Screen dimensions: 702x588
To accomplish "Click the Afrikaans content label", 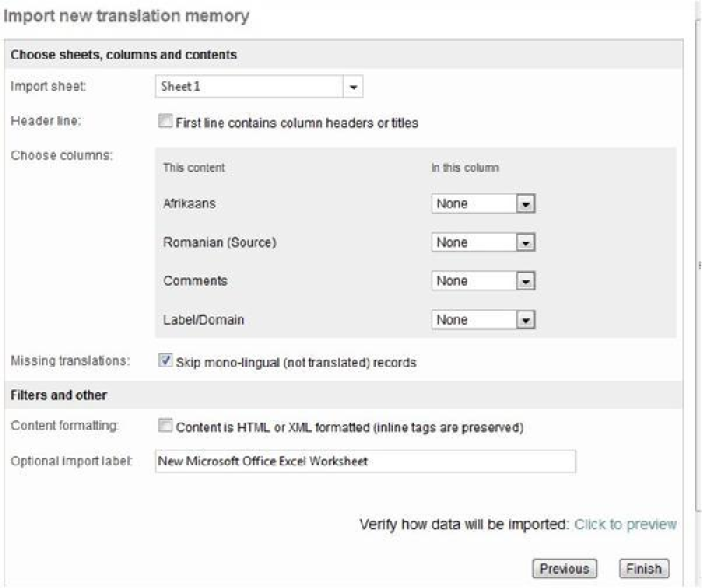I will click(x=189, y=204).
